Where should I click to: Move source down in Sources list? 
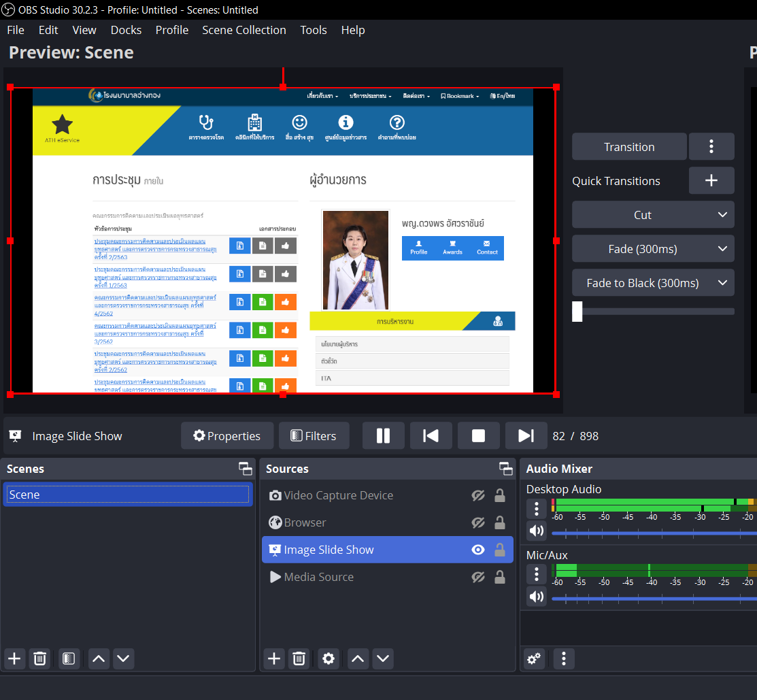click(383, 659)
